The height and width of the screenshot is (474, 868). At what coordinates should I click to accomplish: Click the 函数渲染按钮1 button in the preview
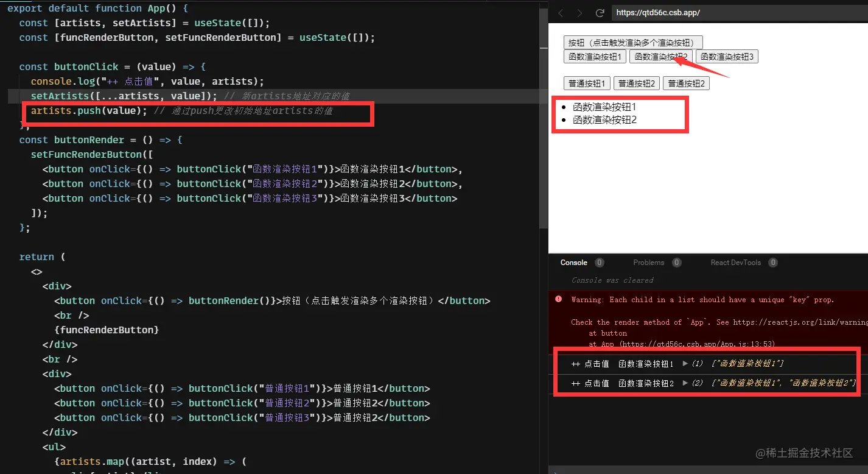(595, 57)
